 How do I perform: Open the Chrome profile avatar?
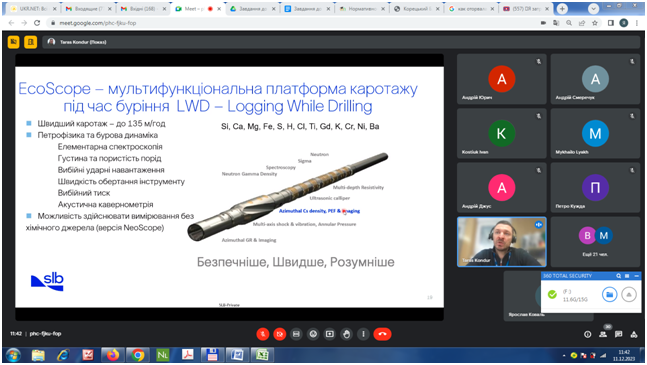pos(624,23)
